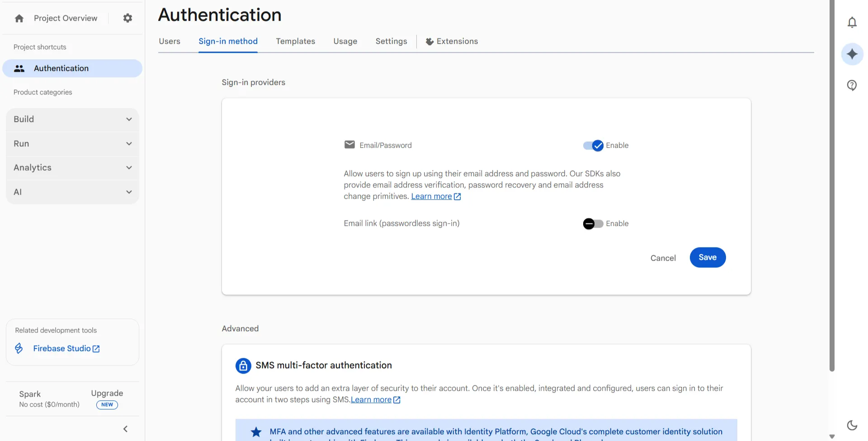Open notifications bell icon
The height and width of the screenshot is (441, 868).
852,22
